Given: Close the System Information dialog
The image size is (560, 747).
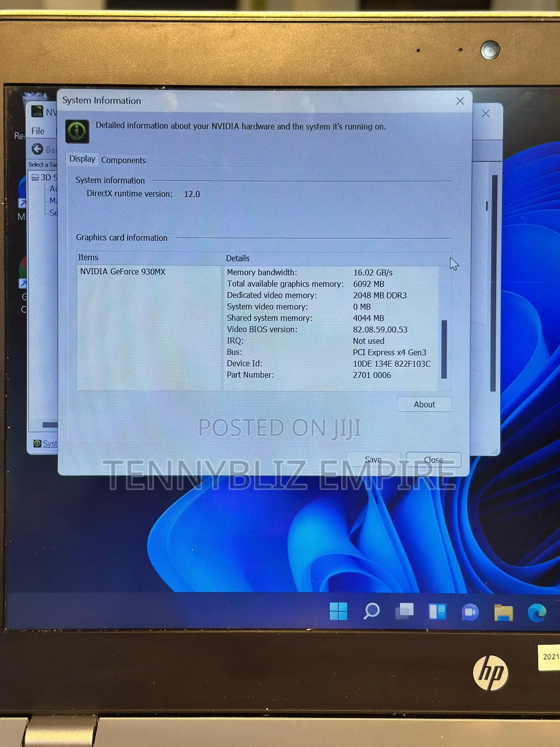Looking at the screenshot, I should [460, 101].
